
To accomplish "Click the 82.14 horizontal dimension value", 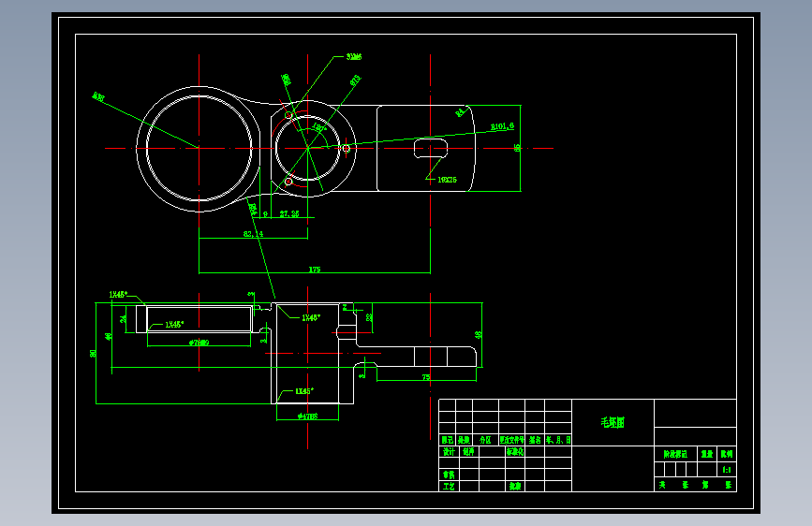I will pyautogui.click(x=253, y=234).
